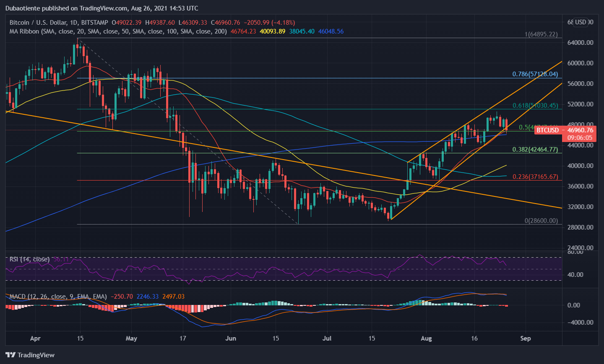Click the blue 200 SMA value 46048.56
Screen dimensions: 604x364
coord(331,31)
